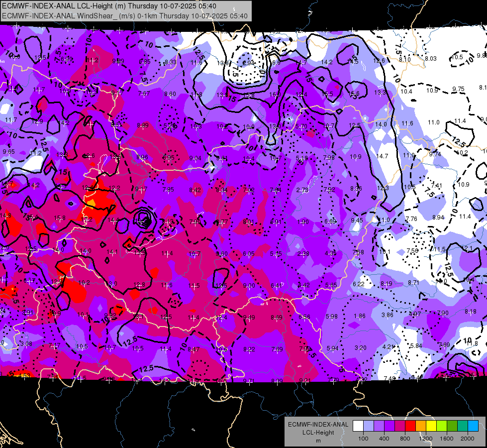The height and width of the screenshot is (448, 487).
Task: Click the wind shear value '8.60' on the map
Action: 170,94
